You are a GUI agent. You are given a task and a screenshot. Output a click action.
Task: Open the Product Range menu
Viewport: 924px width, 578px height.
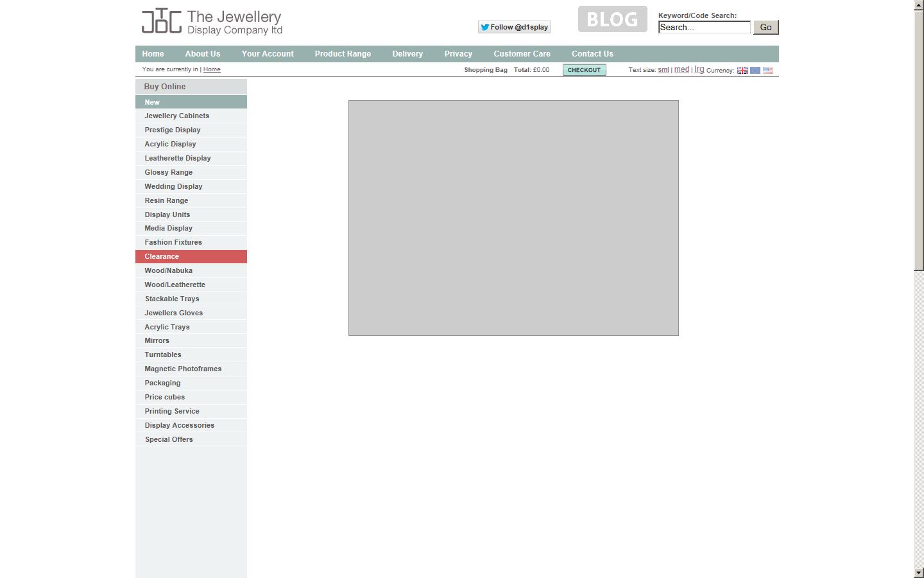point(343,54)
